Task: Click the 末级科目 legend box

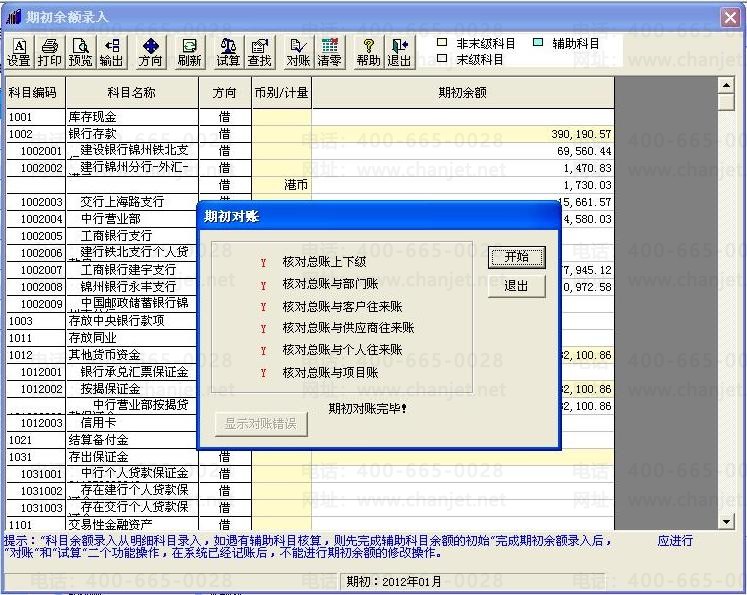Action: coord(442,58)
